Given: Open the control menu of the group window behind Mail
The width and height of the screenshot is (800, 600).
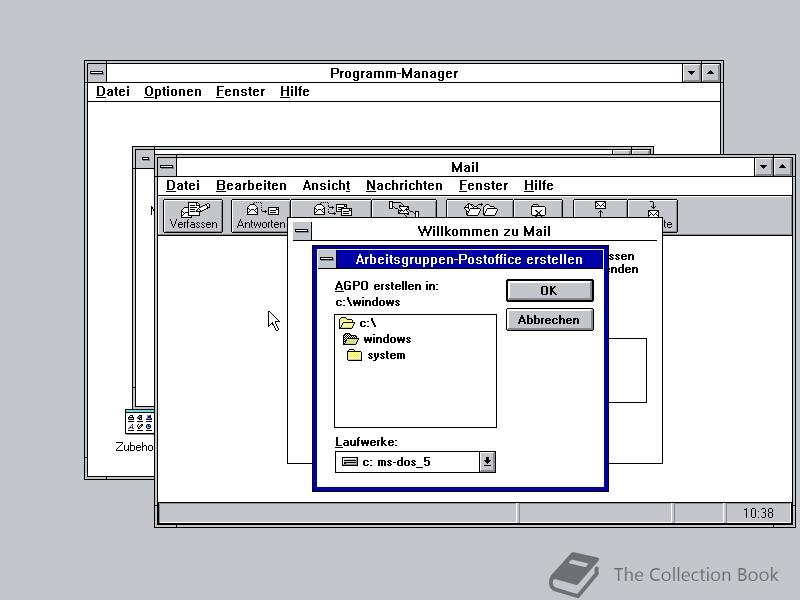Looking at the screenshot, I should point(145,158).
